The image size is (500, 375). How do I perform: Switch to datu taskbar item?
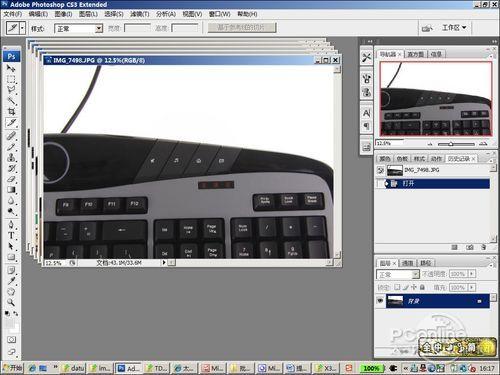click(74, 368)
